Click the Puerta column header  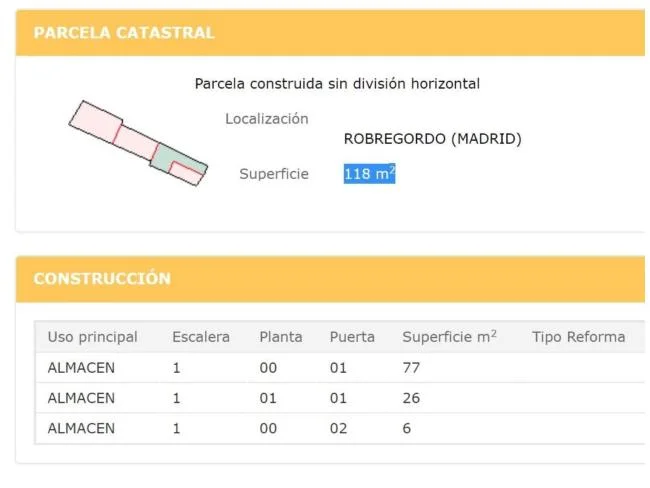coord(352,337)
